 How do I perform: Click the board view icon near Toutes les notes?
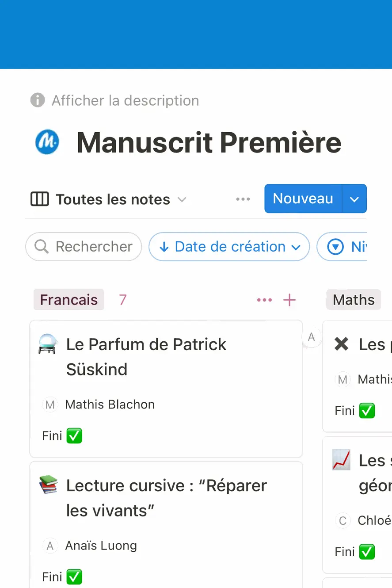click(x=39, y=199)
